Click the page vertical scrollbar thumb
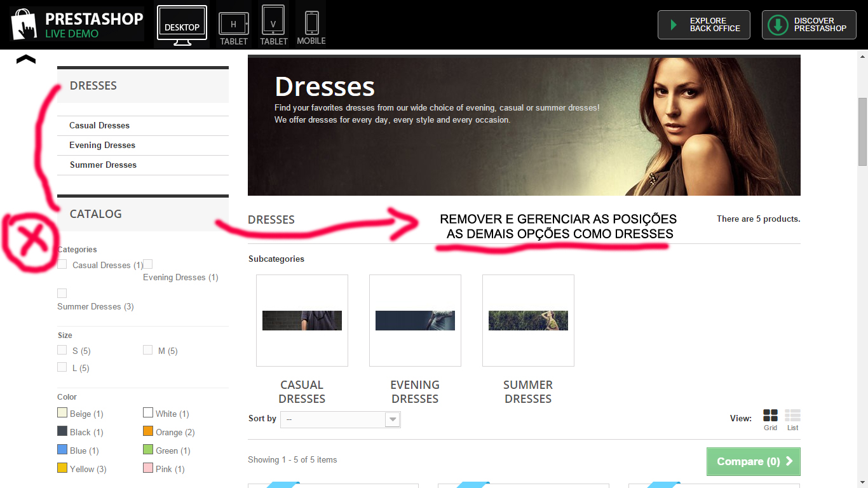The width and height of the screenshot is (868, 488). coord(862,132)
